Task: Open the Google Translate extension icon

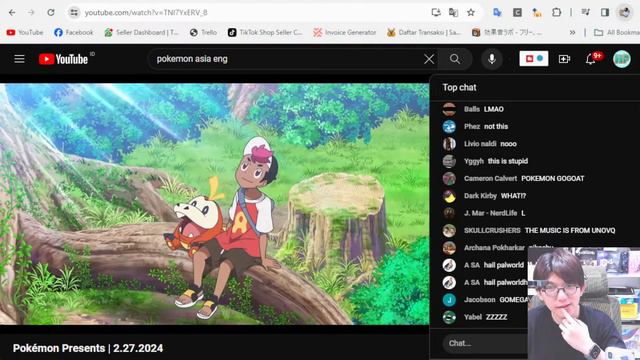Action: point(497,13)
